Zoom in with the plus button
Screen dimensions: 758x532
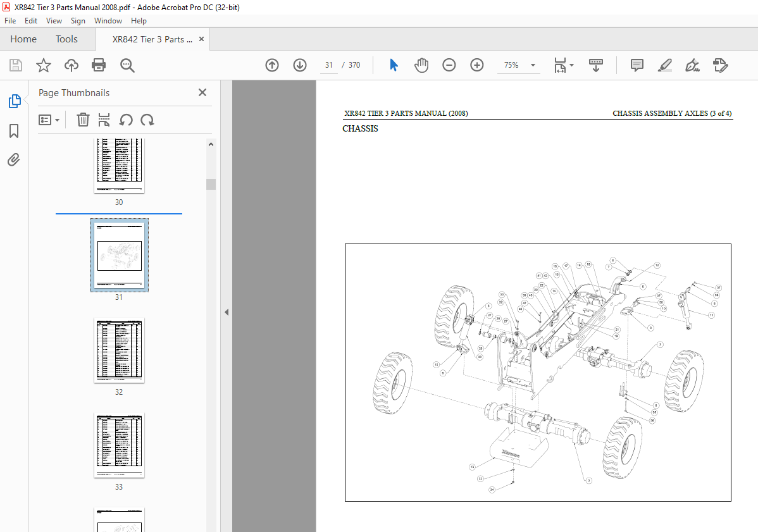(x=477, y=65)
